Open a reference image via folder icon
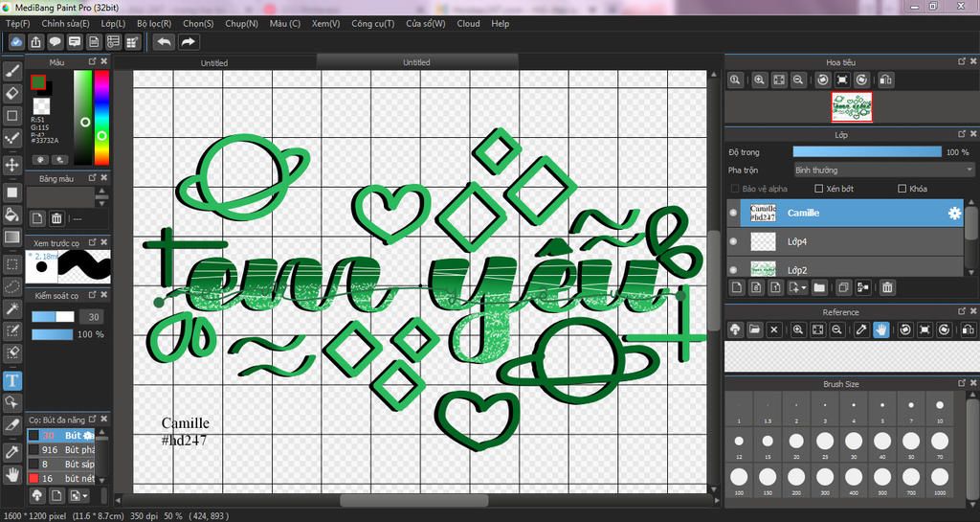 [754, 329]
